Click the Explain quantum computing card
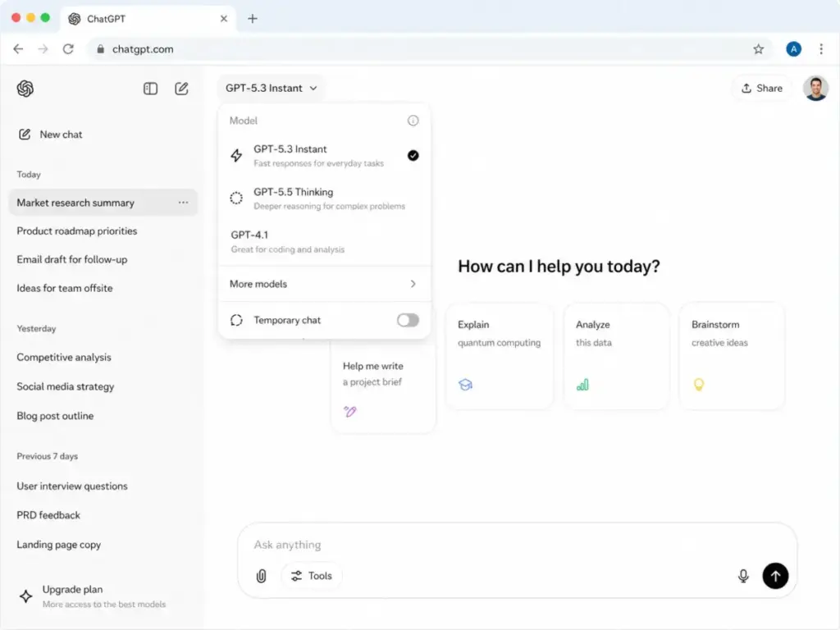840x630 pixels. coord(500,357)
